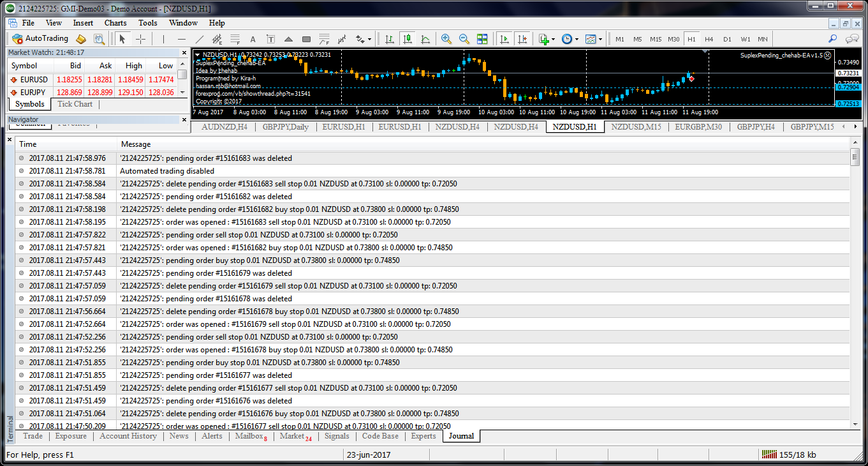Viewport: 868px width, 466px height.
Task: Toggle the Auto Scroll chart button
Action: pyautogui.click(x=504, y=39)
